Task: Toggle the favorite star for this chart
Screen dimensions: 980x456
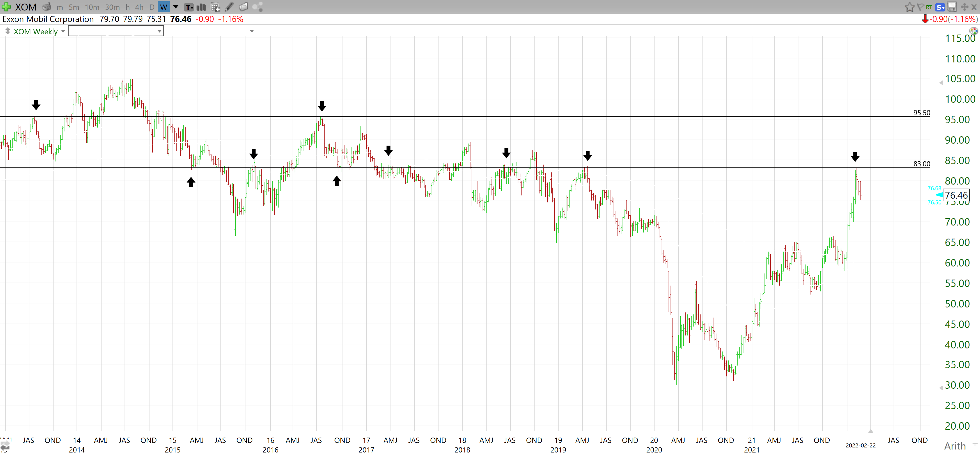Action: coord(910,7)
